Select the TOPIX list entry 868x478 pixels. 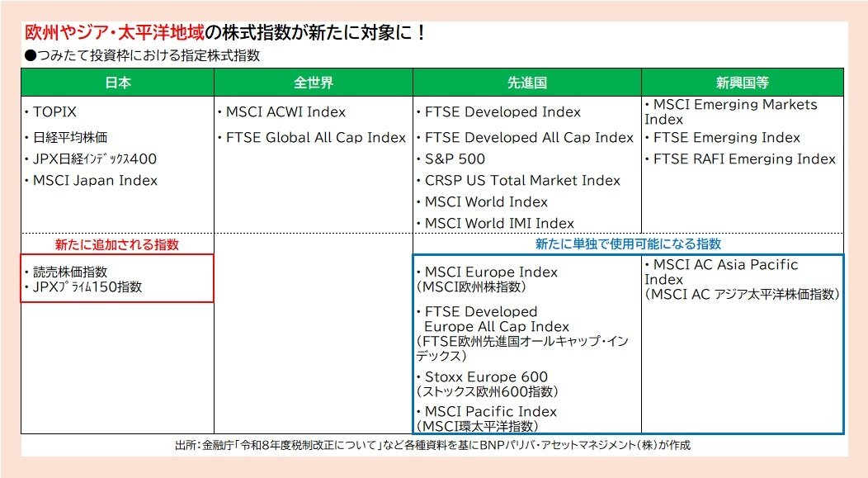click(x=54, y=111)
